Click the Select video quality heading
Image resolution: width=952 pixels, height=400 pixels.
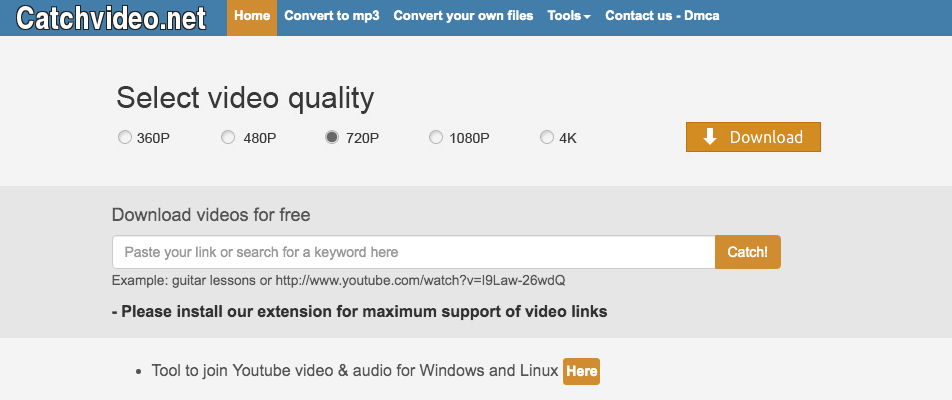[x=245, y=98]
